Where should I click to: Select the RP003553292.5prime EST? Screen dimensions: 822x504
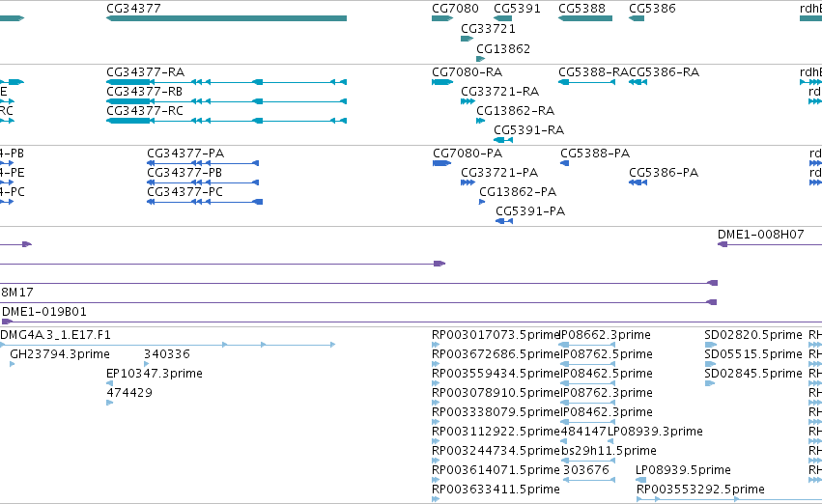point(729,499)
